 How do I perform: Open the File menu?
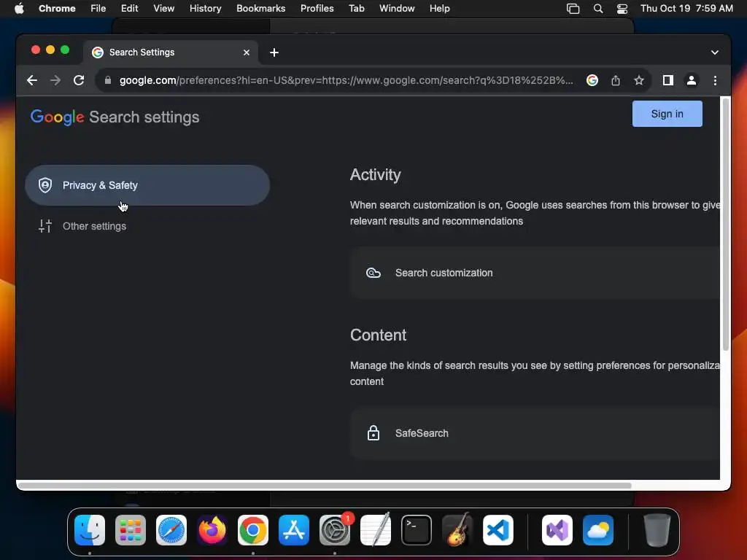click(x=98, y=9)
